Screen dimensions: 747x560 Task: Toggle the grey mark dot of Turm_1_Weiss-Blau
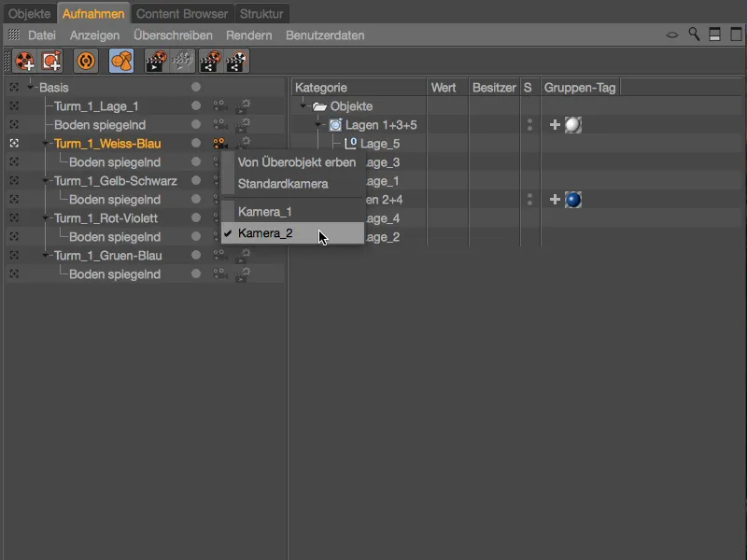pos(196,143)
